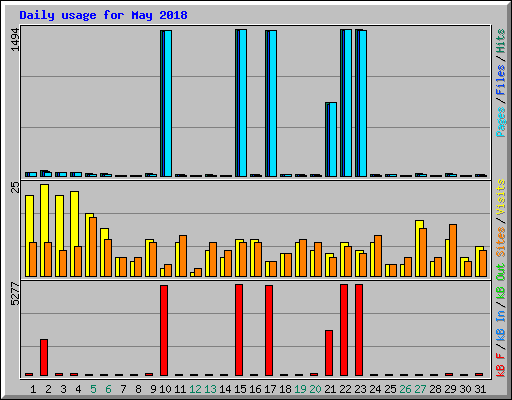Click green weekend day label 5
This screenshot has width=512, height=400.
click(x=93, y=389)
